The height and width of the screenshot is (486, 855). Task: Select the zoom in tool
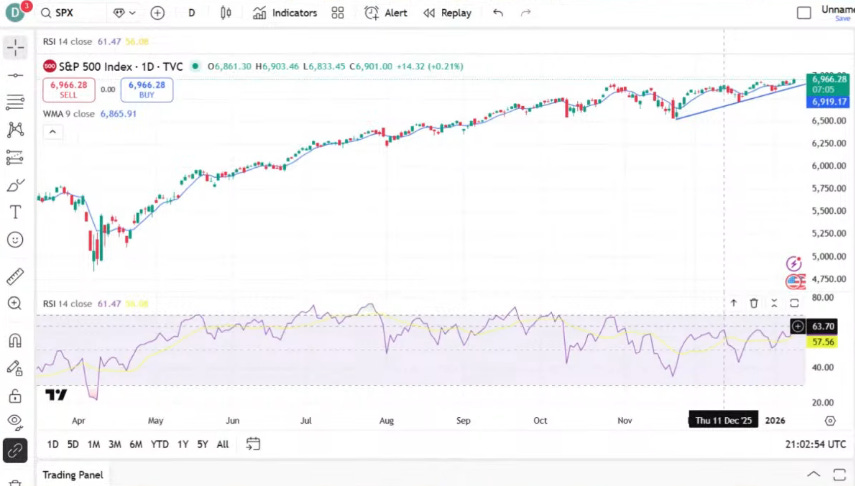[x=15, y=303]
